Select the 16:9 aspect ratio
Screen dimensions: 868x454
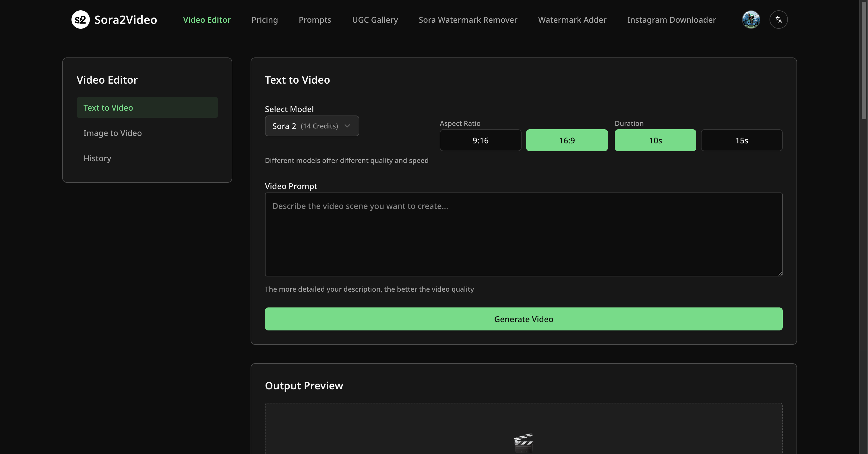567,140
